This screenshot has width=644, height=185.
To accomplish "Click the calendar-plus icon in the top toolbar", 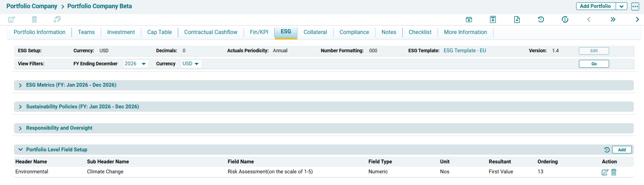I will pyautogui.click(x=469, y=20).
